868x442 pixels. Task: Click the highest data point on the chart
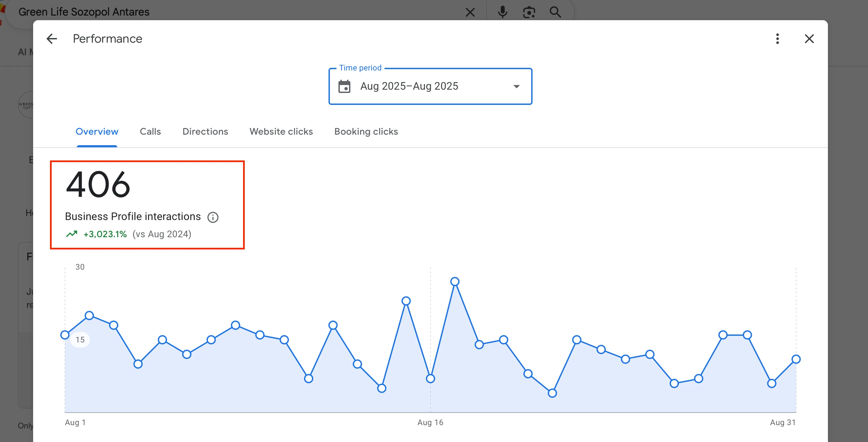tap(455, 282)
